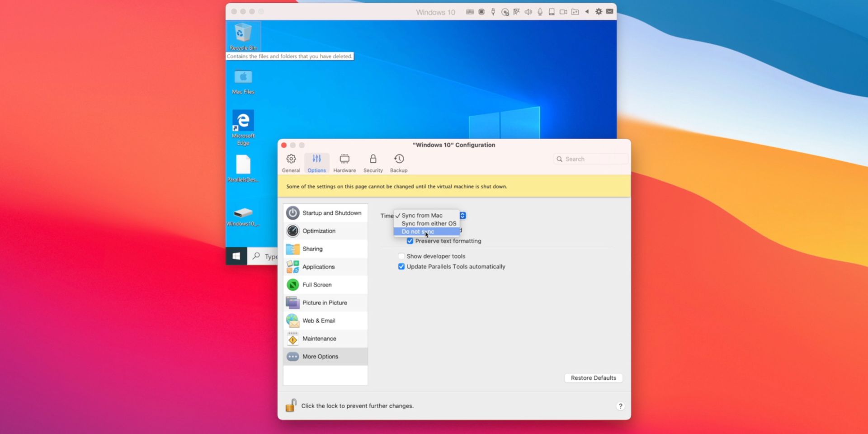
Task: Pick 'Sync from Mac' in the Time menu
Action: pos(422,215)
